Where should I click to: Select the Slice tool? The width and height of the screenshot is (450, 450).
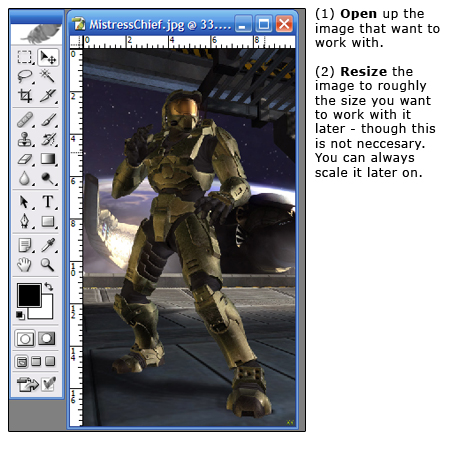[48, 96]
